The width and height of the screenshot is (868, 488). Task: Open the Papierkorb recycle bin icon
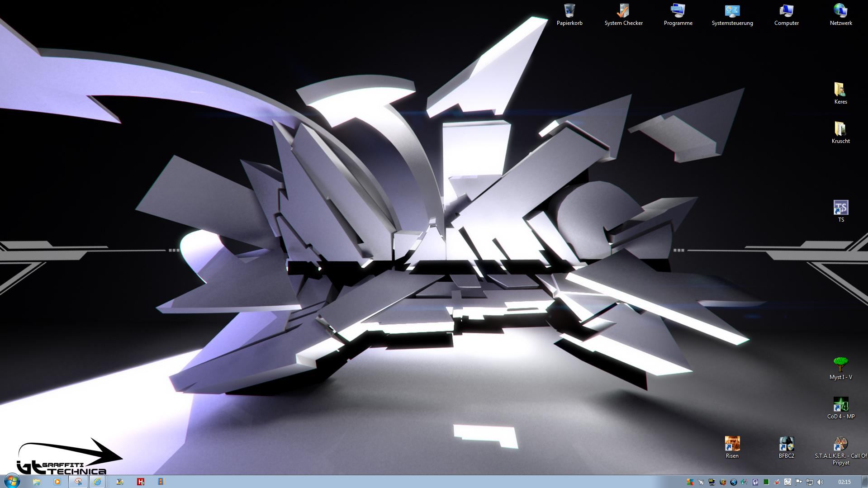pos(569,15)
